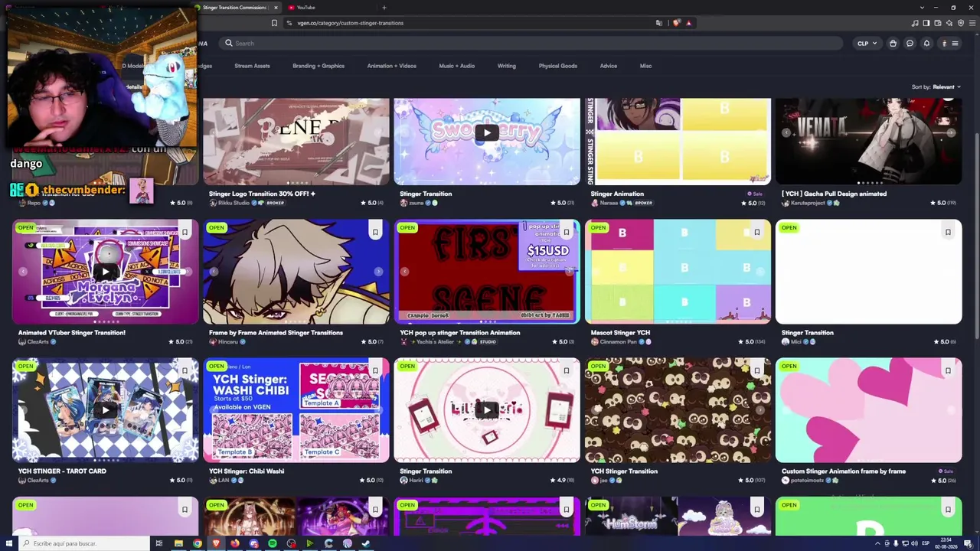980x551 pixels.
Task: Open the Stream Assets category
Action: 252,66
